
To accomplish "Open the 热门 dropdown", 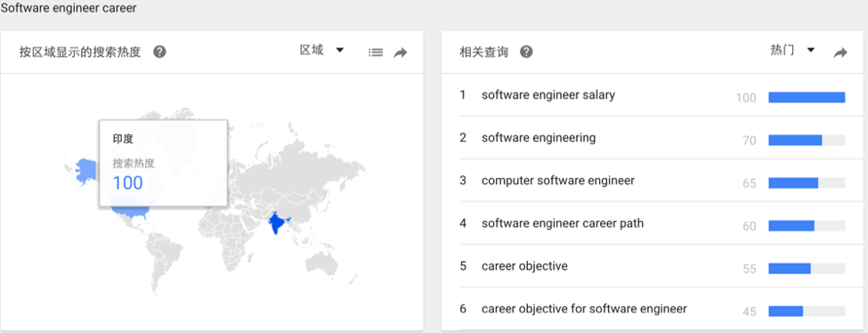I will click(x=792, y=51).
